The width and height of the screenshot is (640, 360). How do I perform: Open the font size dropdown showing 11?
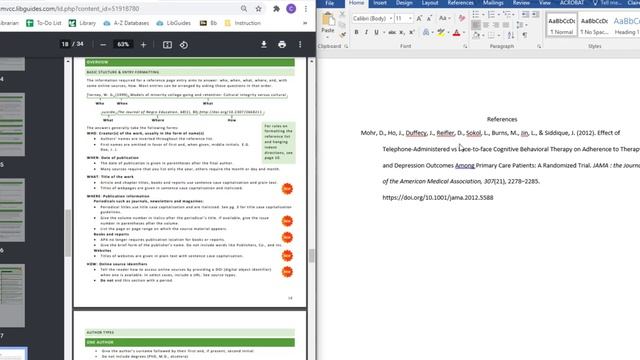(x=410, y=18)
